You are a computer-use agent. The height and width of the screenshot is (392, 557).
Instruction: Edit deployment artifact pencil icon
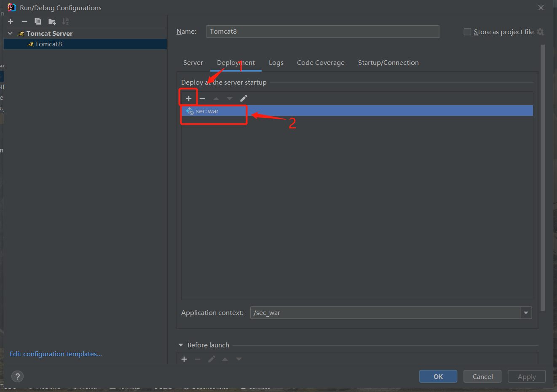(244, 99)
